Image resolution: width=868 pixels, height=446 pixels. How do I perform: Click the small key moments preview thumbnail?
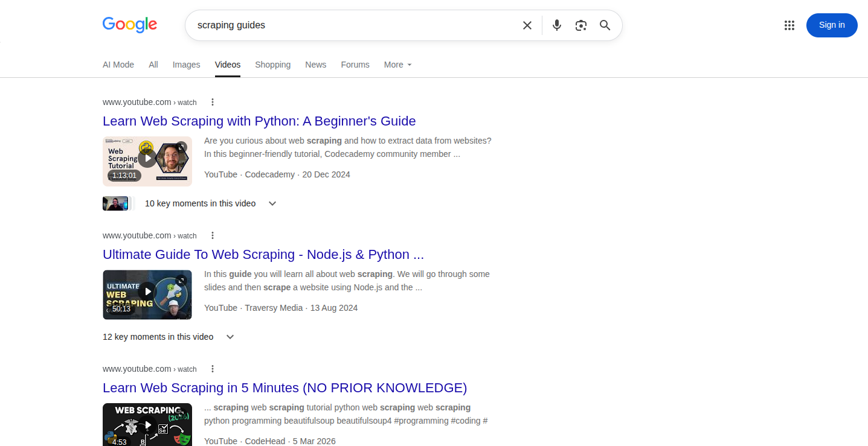pos(116,203)
